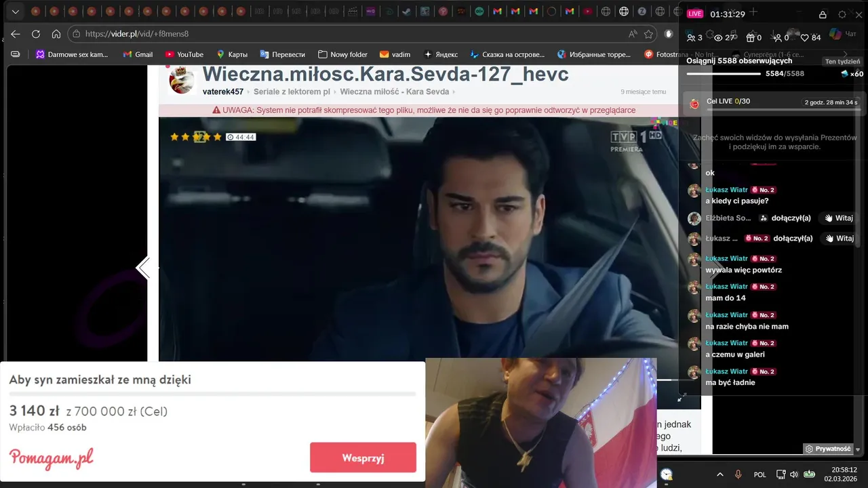Click the five-star rating on the video
This screenshot has width=868, height=488.
(196, 137)
